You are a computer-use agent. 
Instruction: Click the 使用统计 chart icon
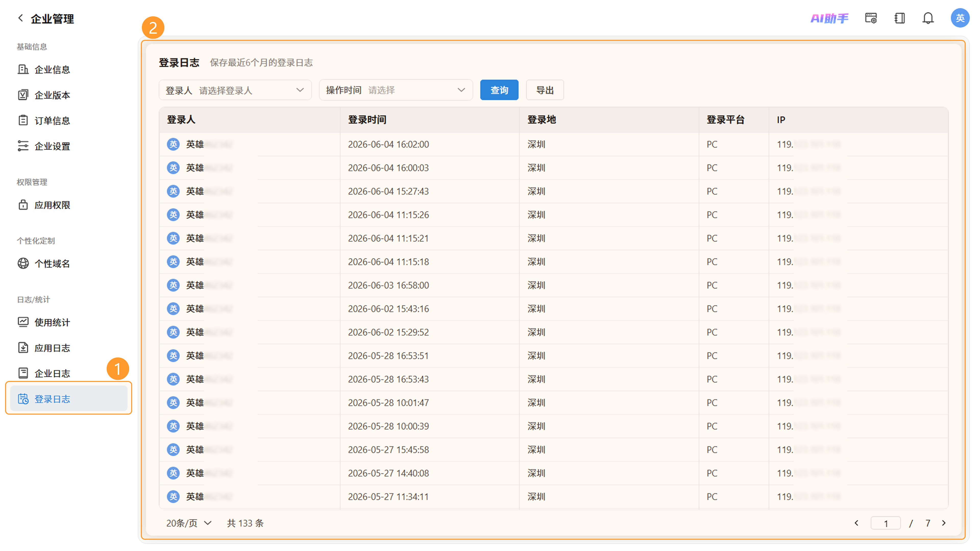(x=23, y=322)
